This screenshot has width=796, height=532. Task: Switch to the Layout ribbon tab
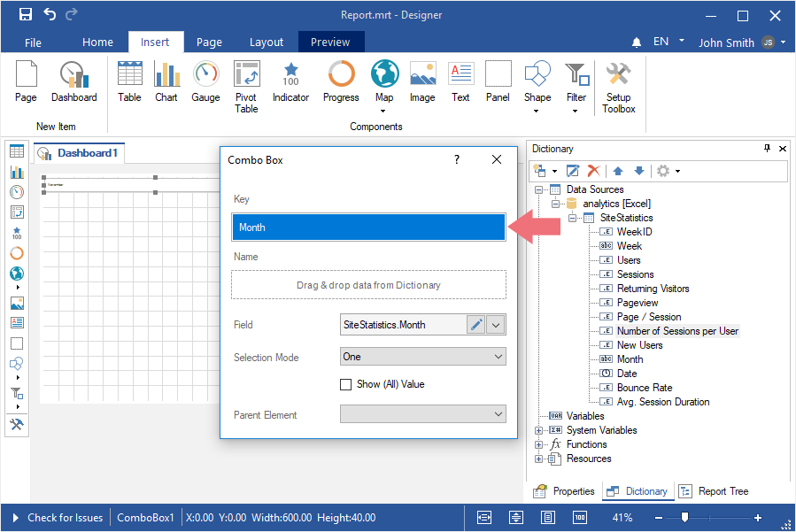(266, 42)
